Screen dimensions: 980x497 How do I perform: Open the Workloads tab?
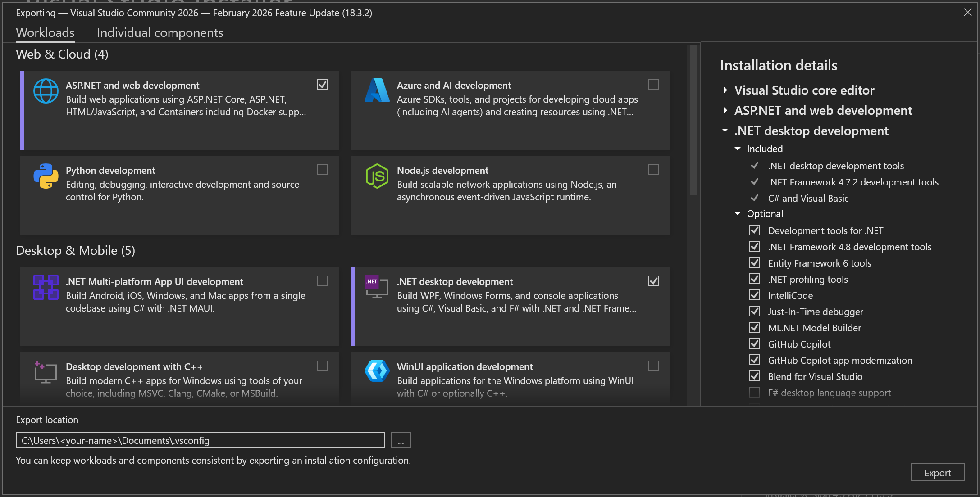tap(45, 32)
